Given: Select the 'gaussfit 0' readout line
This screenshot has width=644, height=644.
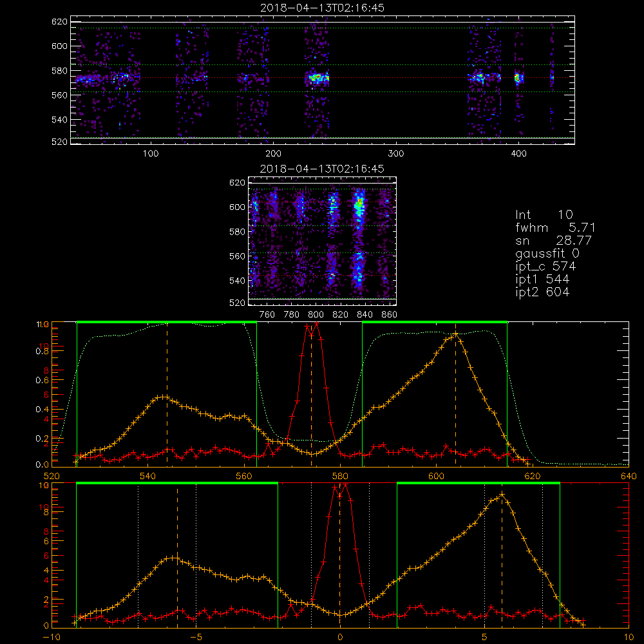Looking at the screenshot, I should [547, 253].
